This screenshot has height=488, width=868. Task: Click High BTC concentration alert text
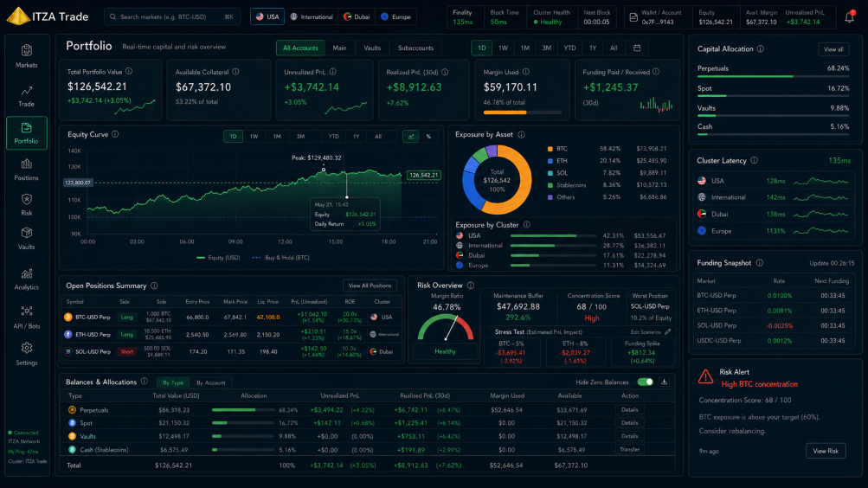[x=759, y=384]
